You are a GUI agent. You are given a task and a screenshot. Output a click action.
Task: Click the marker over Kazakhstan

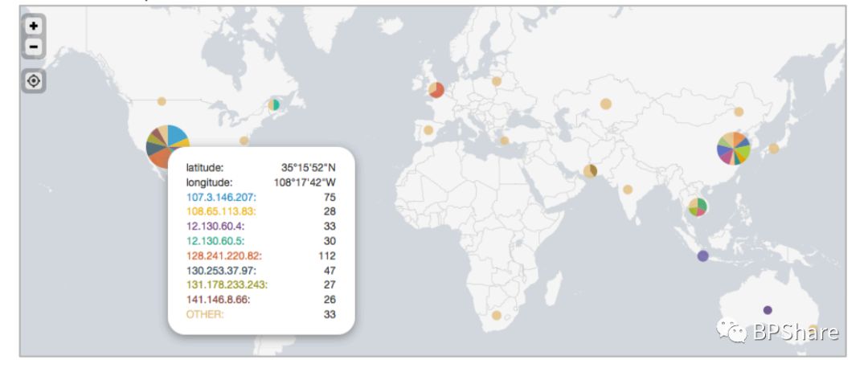point(606,104)
